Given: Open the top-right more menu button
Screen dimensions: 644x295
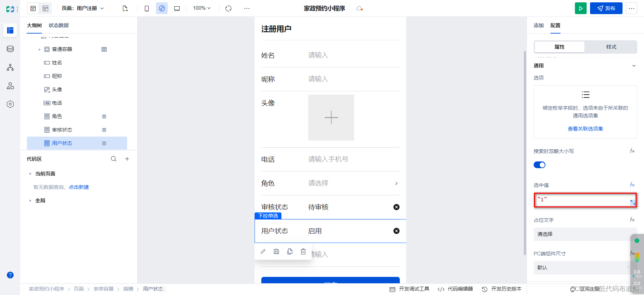Looking at the screenshot, I should click(x=632, y=8).
